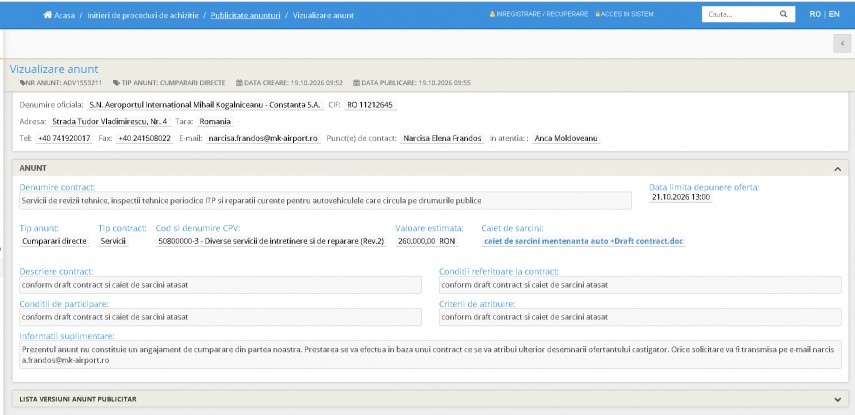The image size is (855, 415).
Task: Collapse the side panel arrow button
Action: 842,43
